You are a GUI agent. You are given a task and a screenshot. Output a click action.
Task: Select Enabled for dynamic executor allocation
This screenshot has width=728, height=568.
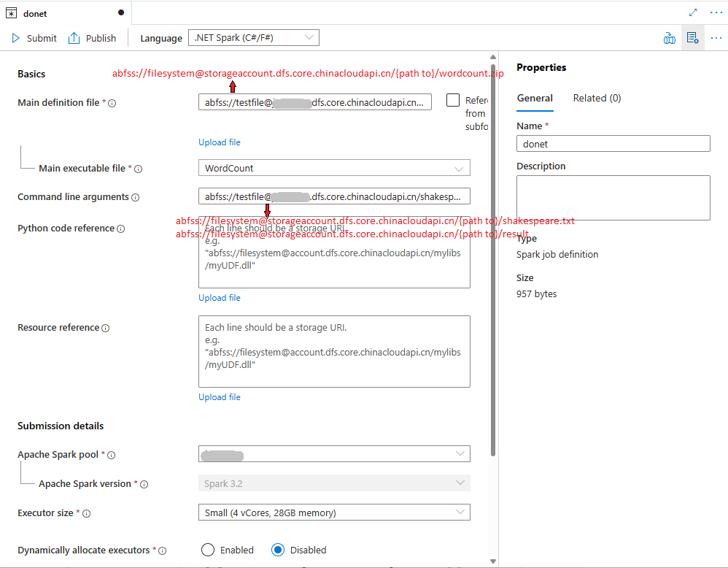click(208, 550)
